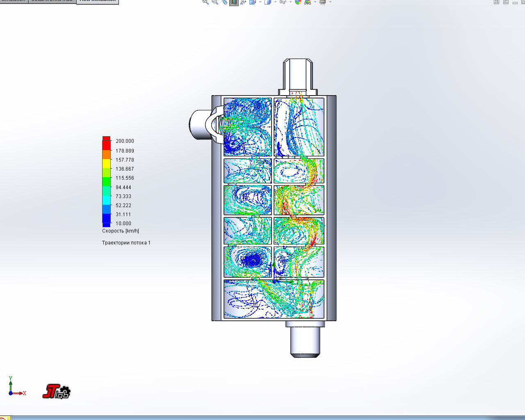525x420 pixels.
Task: Click the Zoom to Fit magnifier icon
Action: pyautogui.click(x=205, y=2)
